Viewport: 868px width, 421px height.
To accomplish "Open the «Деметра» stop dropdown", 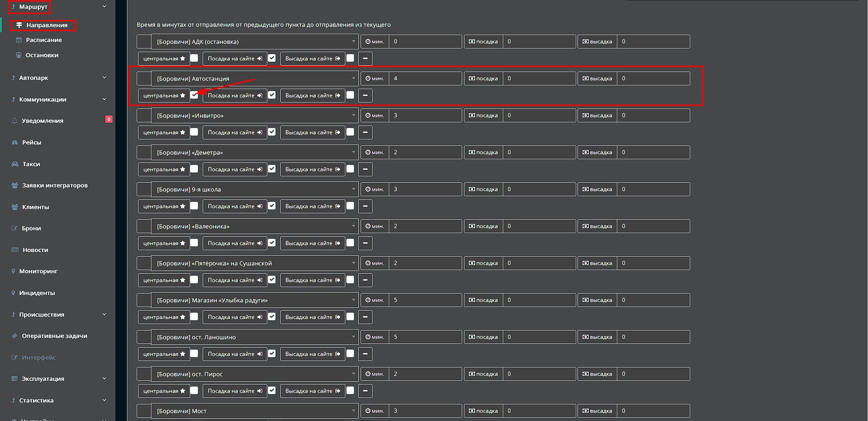I will [254, 152].
